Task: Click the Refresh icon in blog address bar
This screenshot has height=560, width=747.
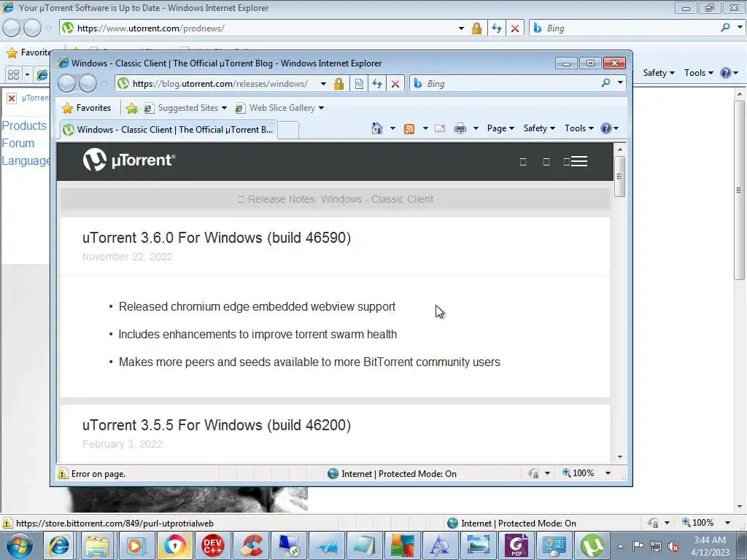Action: point(377,84)
